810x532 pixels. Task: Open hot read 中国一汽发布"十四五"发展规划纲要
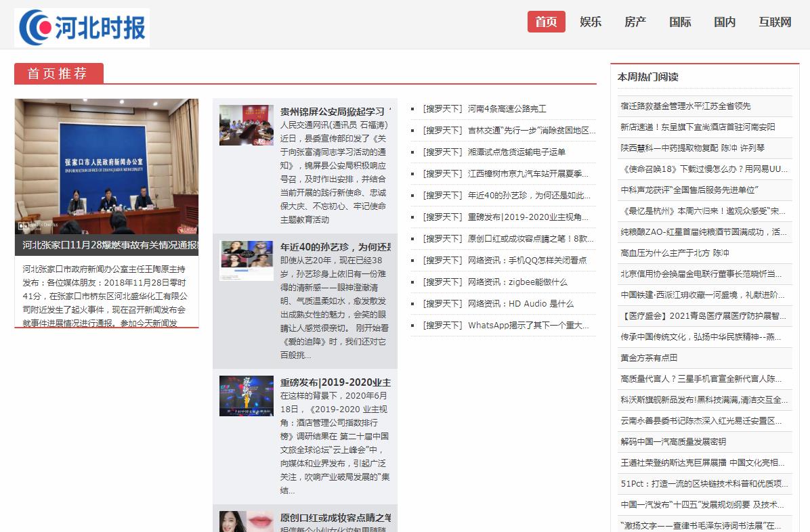[x=702, y=505]
